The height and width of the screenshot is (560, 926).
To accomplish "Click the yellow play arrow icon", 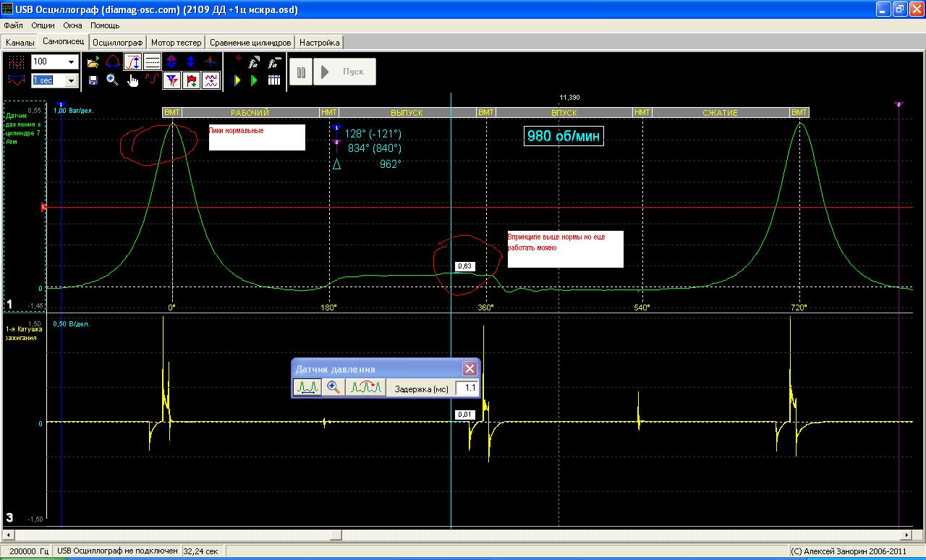I will click(237, 80).
